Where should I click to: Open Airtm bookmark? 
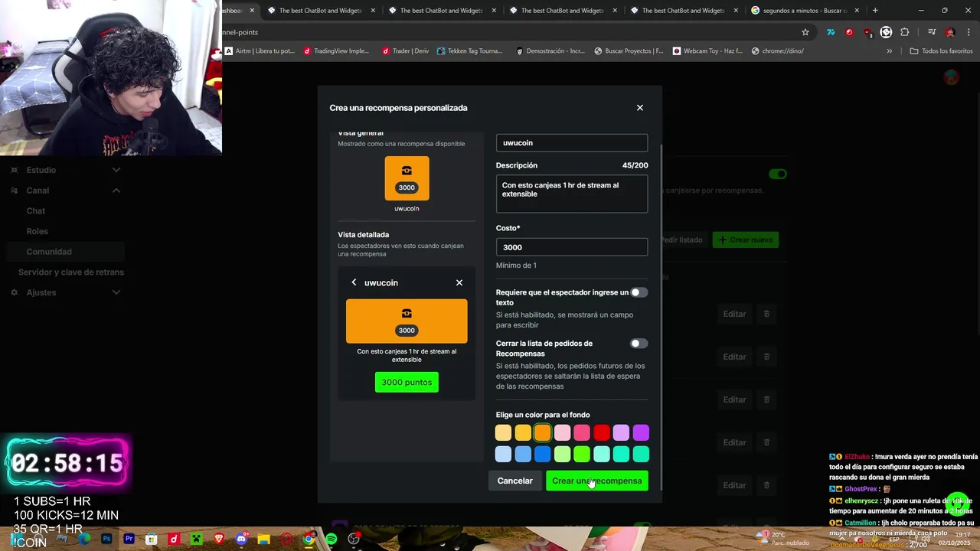(x=260, y=51)
